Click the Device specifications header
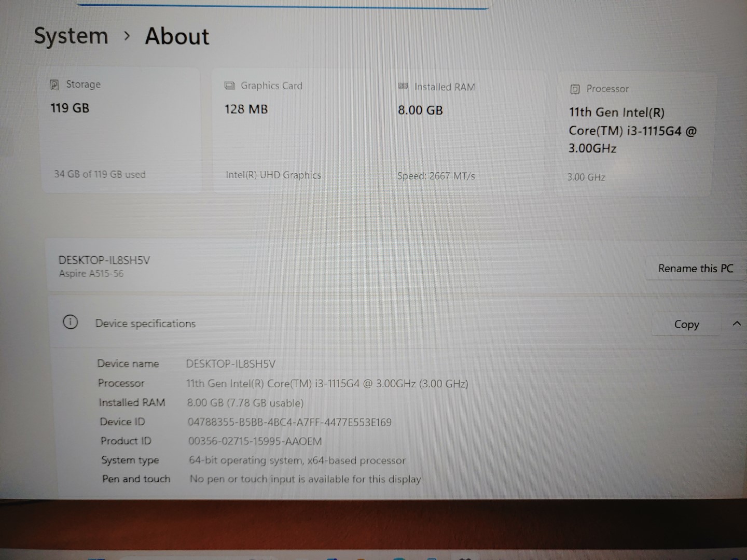Image resolution: width=747 pixels, height=560 pixels. click(x=145, y=324)
